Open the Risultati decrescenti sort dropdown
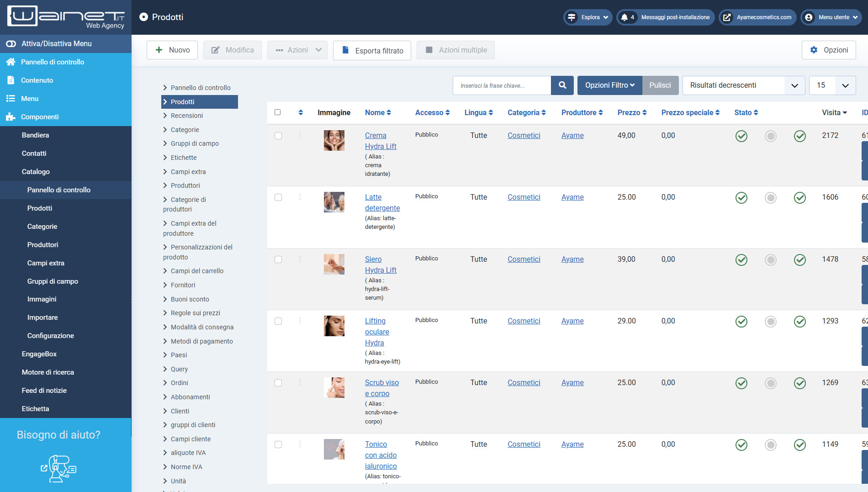 pos(744,85)
